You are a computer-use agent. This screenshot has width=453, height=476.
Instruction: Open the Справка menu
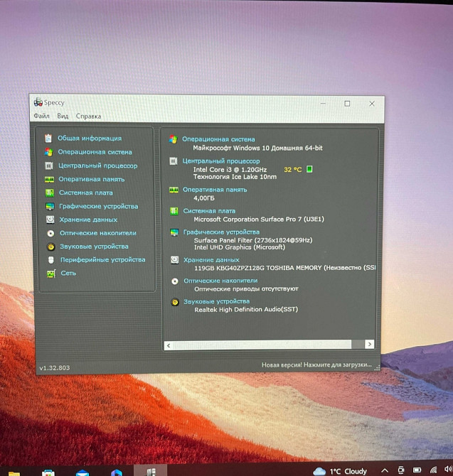(x=88, y=116)
